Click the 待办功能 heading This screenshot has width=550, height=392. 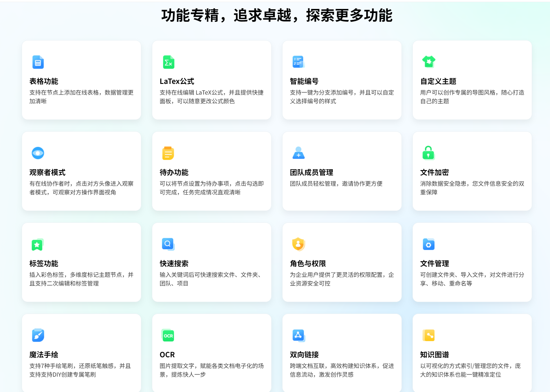pyautogui.click(x=174, y=172)
